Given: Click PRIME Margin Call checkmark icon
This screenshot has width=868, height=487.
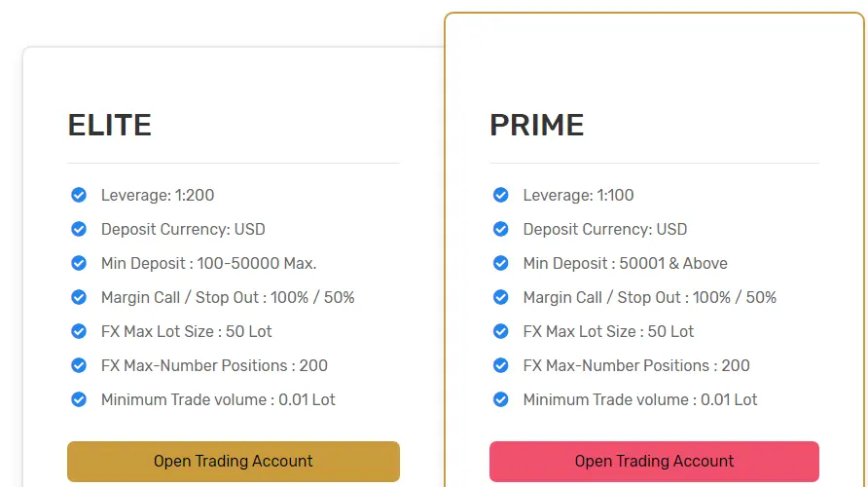Looking at the screenshot, I should [501, 297].
